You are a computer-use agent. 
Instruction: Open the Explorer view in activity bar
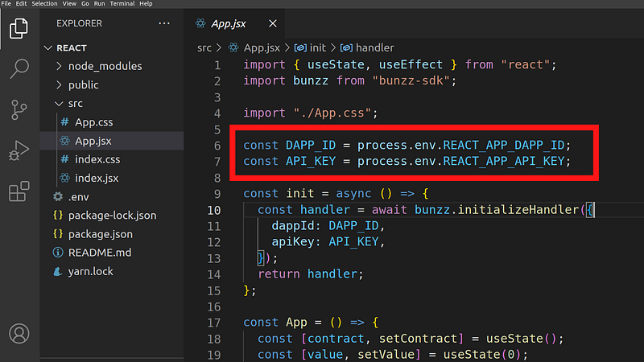(x=19, y=29)
